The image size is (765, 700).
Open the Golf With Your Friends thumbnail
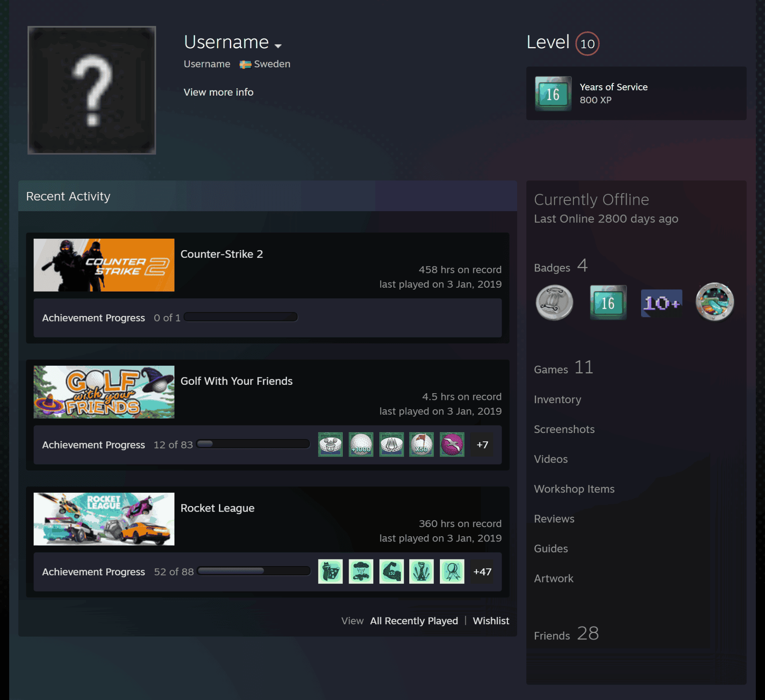104,392
